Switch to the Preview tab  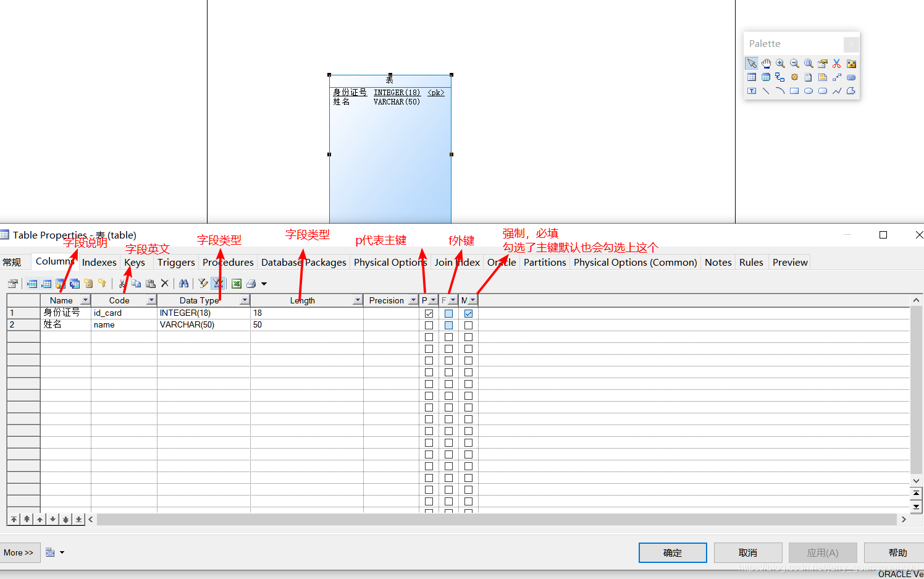click(x=790, y=262)
